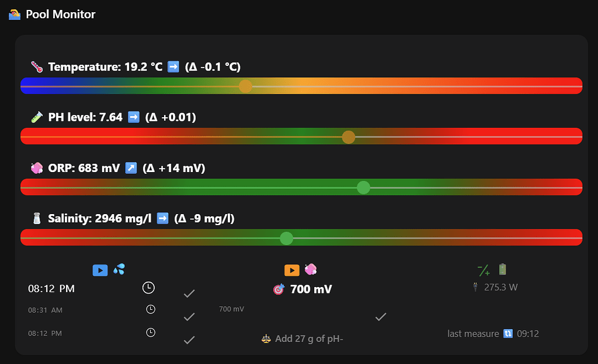This screenshot has height=364, width=598.
Task: Toggle the checkmark next to the 700 mV row
Action: click(380, 317)
